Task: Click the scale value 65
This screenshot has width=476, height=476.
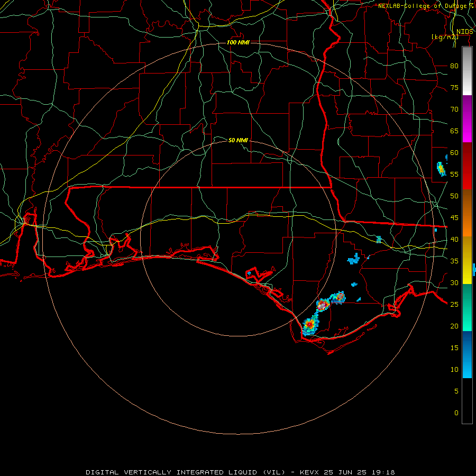Action: click(454, 131)
